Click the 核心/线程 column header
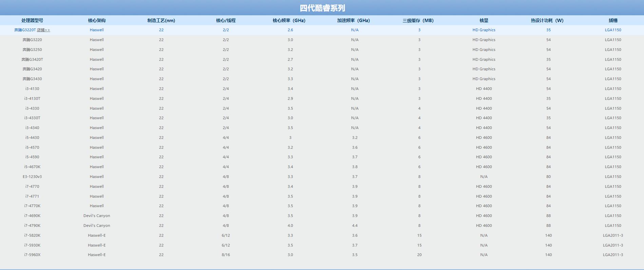 226,20
